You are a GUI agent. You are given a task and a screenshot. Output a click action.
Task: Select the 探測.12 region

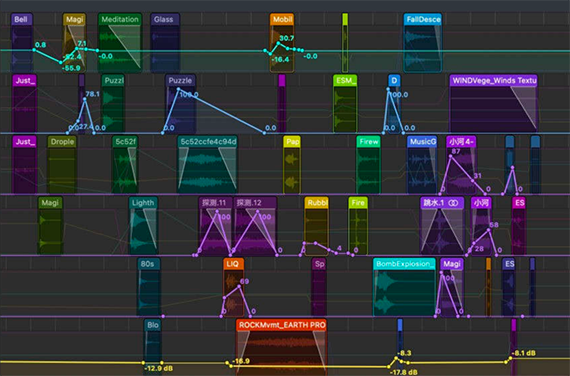(x=255, y=225)
